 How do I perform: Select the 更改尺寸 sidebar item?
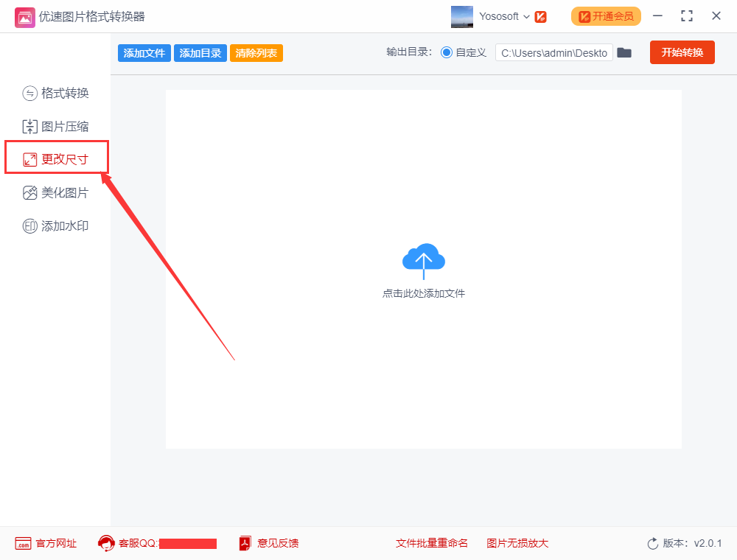click(55, 160)
